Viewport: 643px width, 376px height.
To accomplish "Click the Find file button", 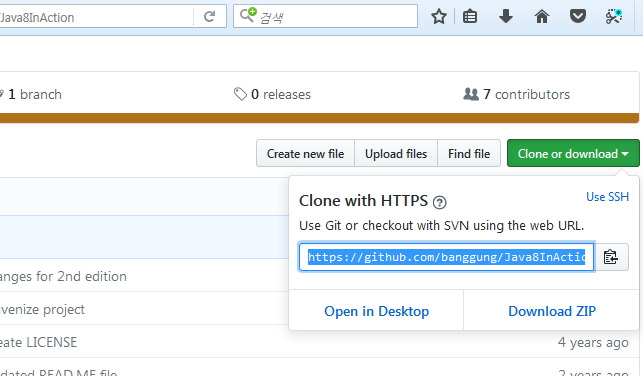I will click(469, 153).
